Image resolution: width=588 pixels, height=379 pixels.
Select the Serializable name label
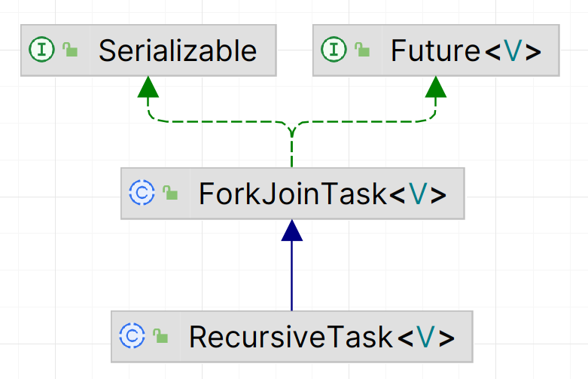pos(177,51)
